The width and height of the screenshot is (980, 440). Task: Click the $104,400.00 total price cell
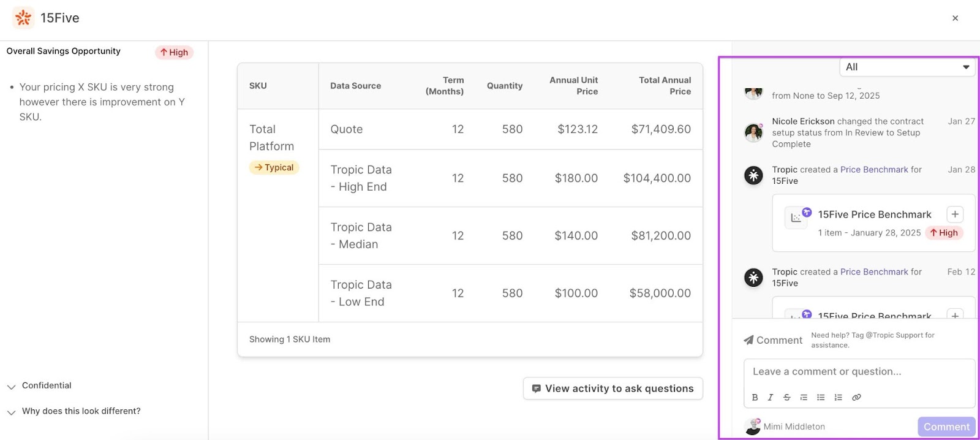pos(657,178)
